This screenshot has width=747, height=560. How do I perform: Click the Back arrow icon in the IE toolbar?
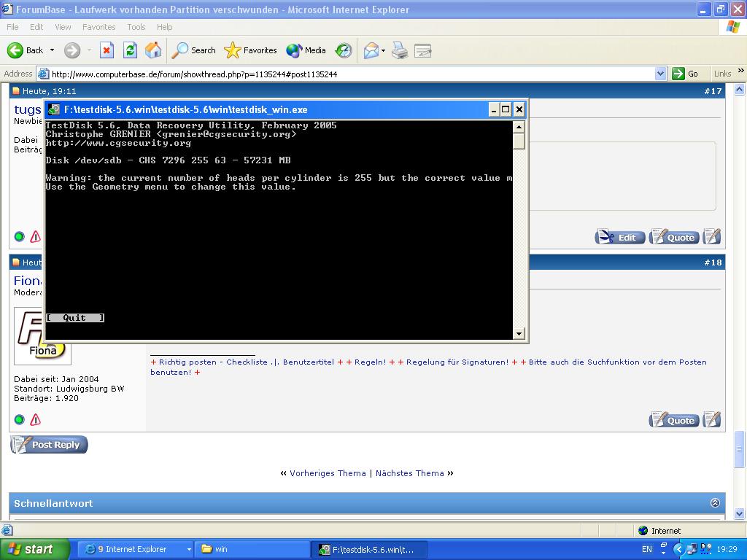pos(15,50)
